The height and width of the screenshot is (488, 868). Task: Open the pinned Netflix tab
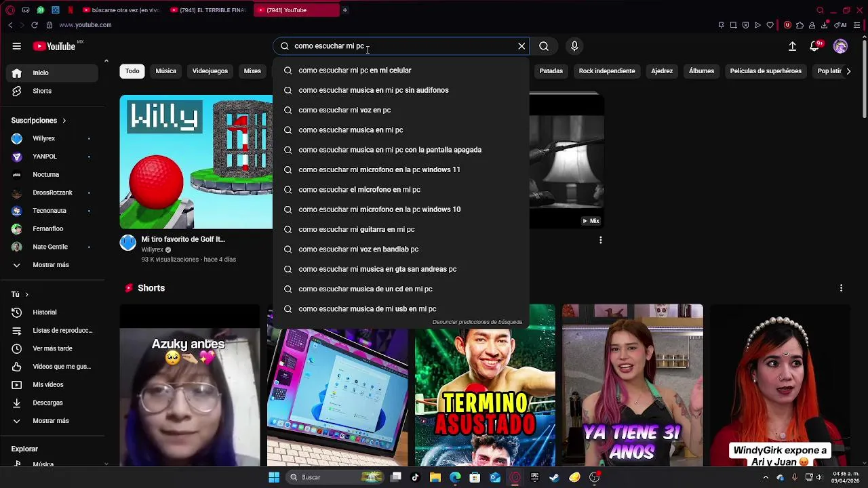coord(71,10)
